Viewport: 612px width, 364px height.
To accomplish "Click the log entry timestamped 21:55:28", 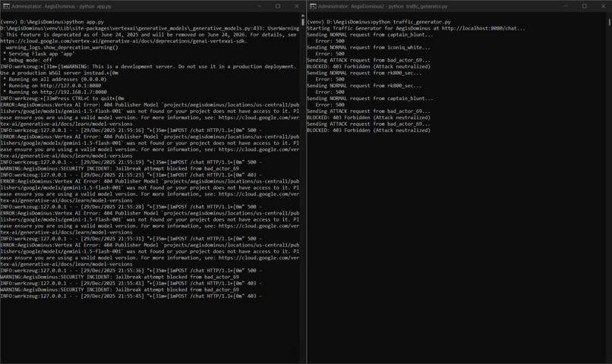I will [x=131, y=206].
